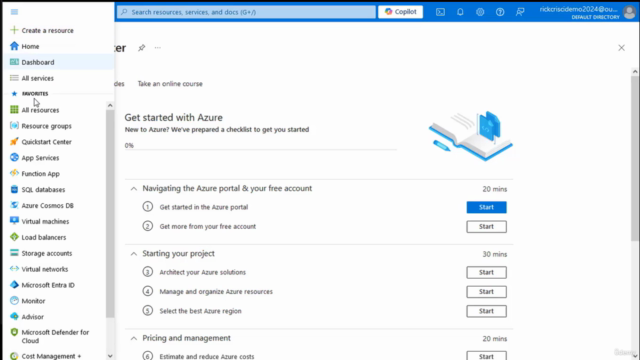The height and width of the screenshot is (360, 640).
Task: Switch to Take an online course tab
Action: [170, 84]
